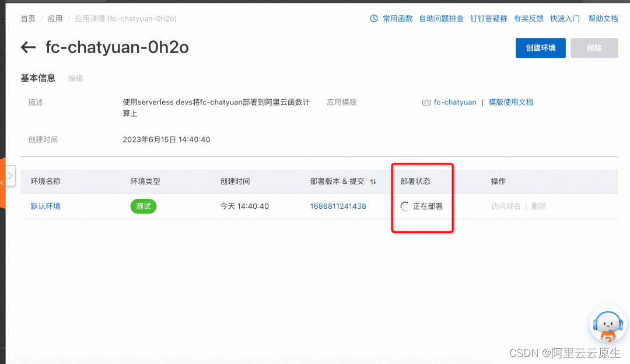
Task: Click the back arrow beside fc-chatyuan-0h2o
Action: pos(27,47)
